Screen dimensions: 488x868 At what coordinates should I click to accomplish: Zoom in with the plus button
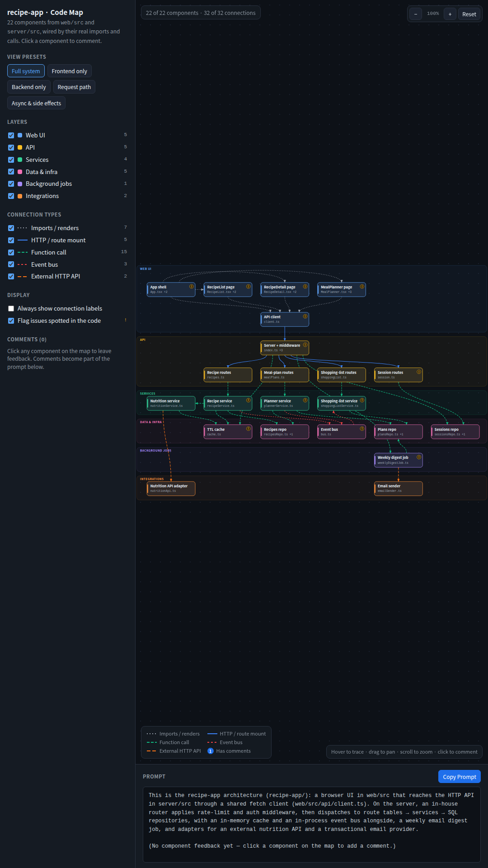point(450,14)
